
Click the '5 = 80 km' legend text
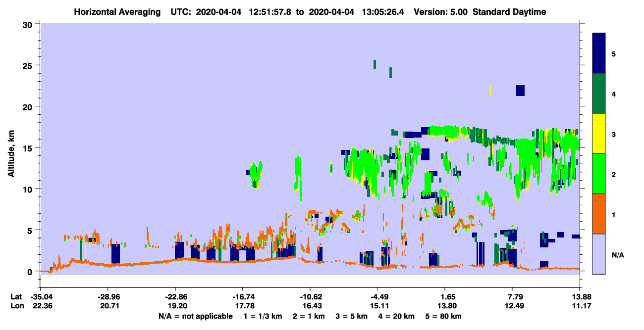click(444, 316)
